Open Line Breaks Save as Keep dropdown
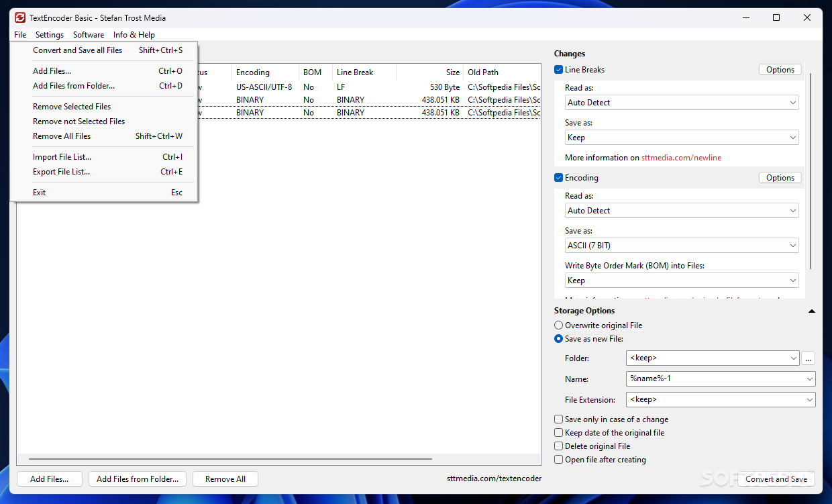832x504 pixels. tap(682, 138)
